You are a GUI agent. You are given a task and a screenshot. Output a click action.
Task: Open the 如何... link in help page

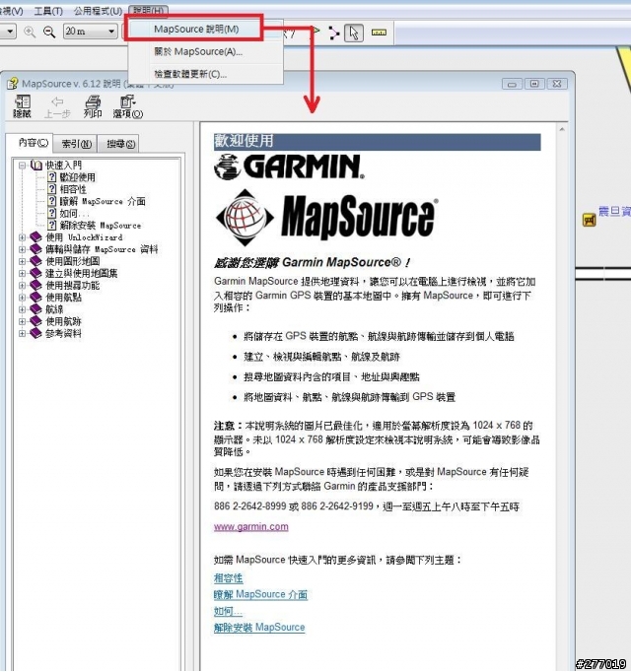pyautogui.click(x=228, y=611)
